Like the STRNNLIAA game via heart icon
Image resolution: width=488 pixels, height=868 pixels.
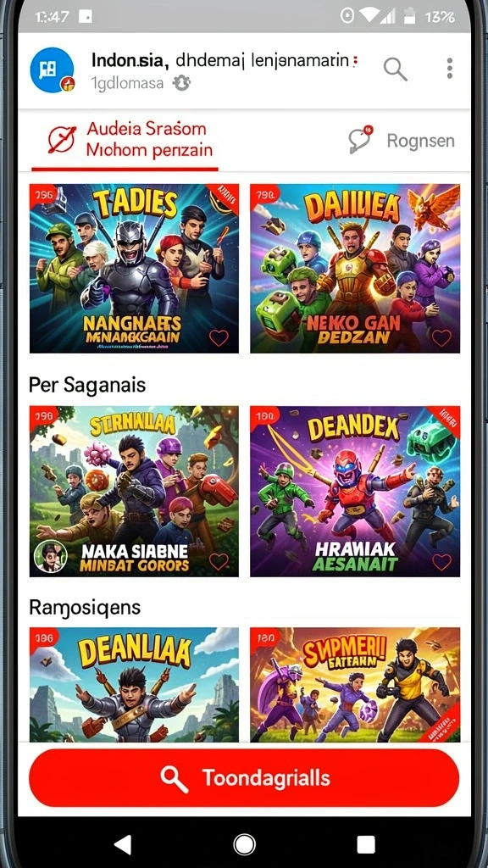tap(219, 561)
